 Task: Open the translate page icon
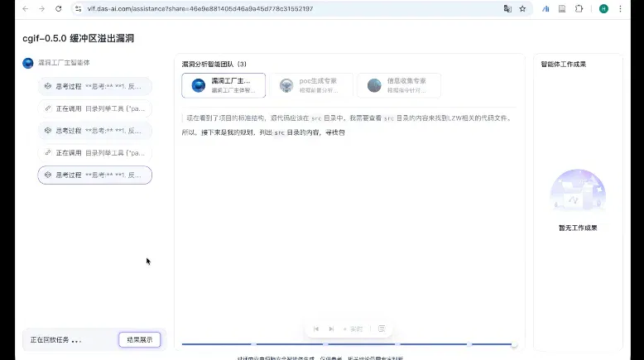coord(507,8)
